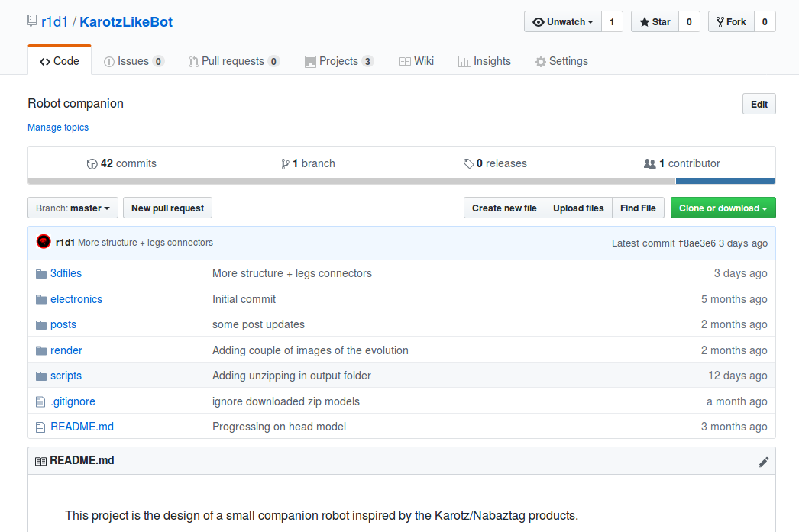The height and width of the screenshot is (532, 799).
Task: Click the fork count 0
Action: point(765,22)
